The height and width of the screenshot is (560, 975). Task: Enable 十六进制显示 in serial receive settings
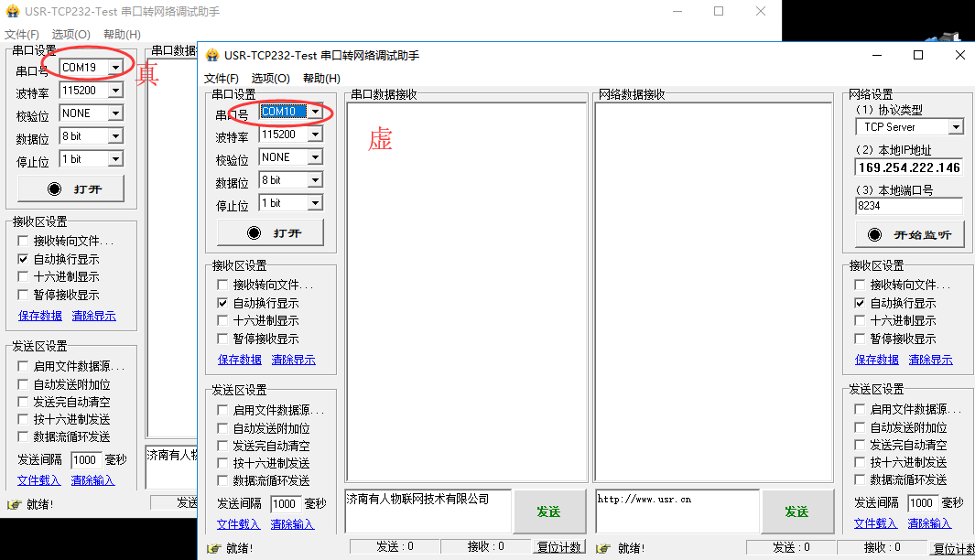pyautogui.click(x=222, y=321)
